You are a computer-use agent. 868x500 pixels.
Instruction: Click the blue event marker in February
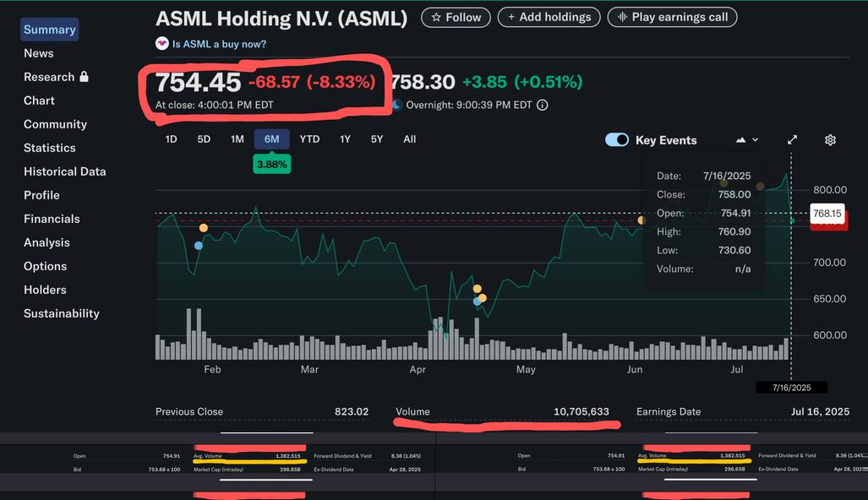198,246
